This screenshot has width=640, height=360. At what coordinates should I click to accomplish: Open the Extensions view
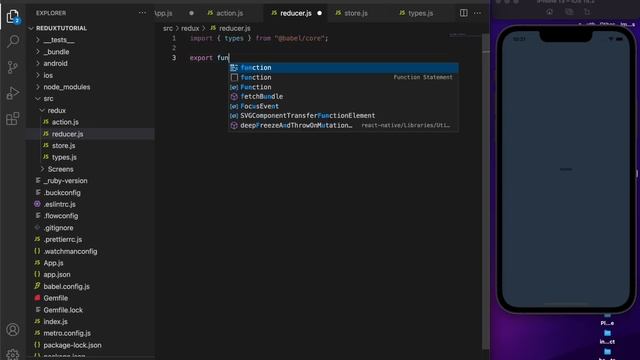pyautogui.click(x=13, y=119)
